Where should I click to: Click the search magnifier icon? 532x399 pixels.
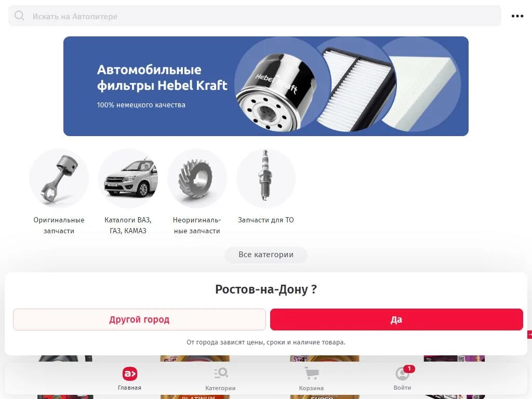[x=19, y=16]
